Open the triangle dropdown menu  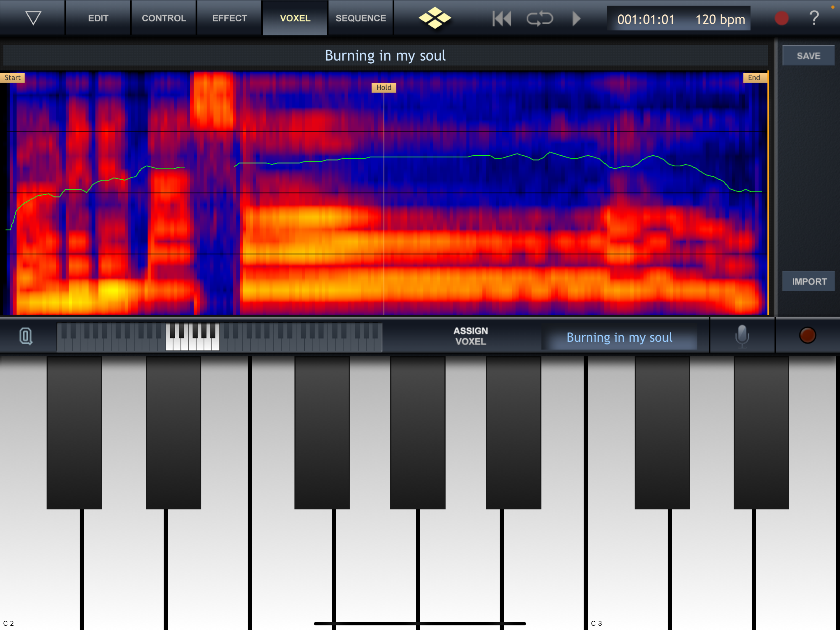tap(33, 18)
